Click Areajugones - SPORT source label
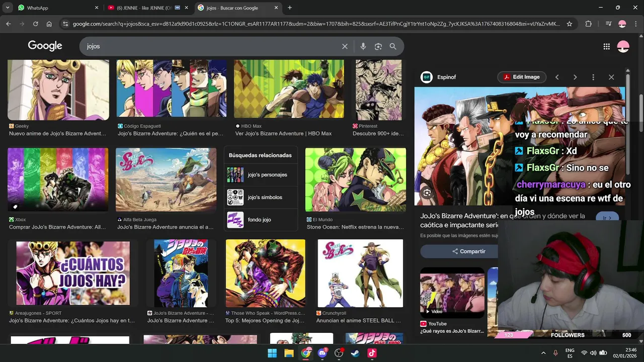This screenshot has height=362, width=644. pyautogui.click(x=38, y=313)
